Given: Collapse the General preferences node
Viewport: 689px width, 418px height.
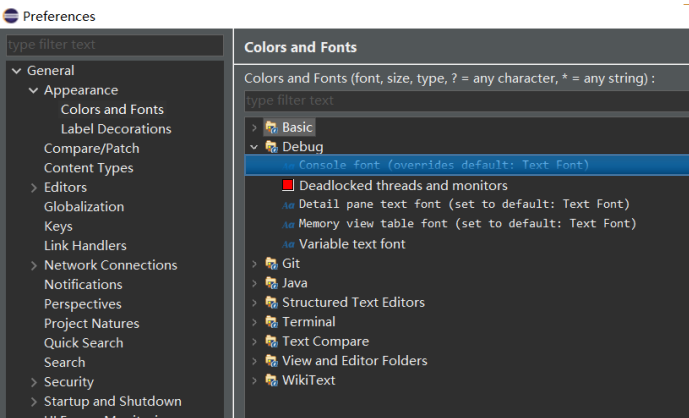Looking at the screenshot, I should pyautogui.click(x=16, y=71).
